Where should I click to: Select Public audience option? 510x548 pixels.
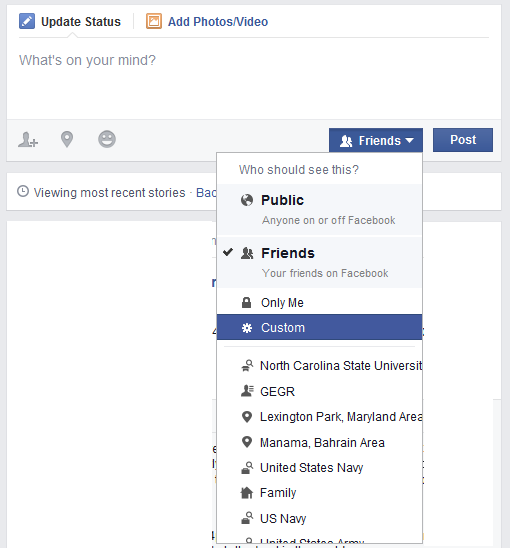pos(319,209)
